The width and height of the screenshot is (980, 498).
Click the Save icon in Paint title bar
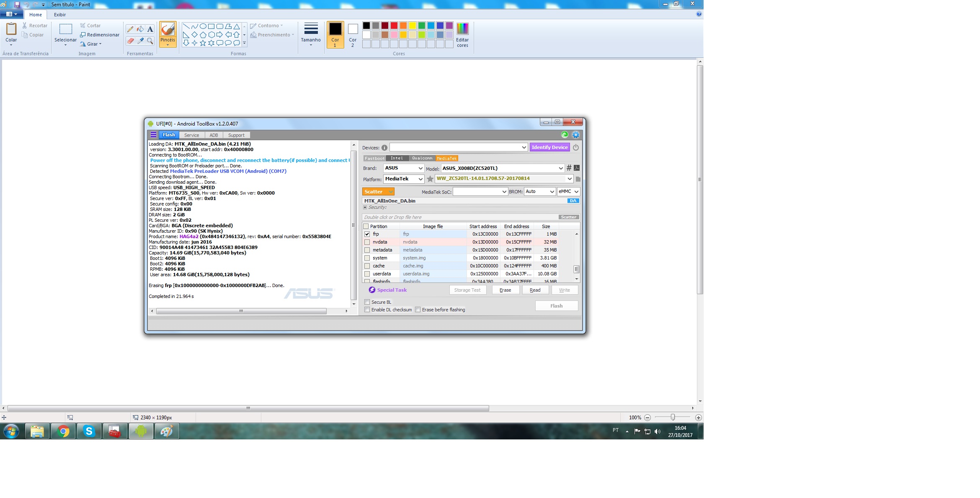pos(17,4)
